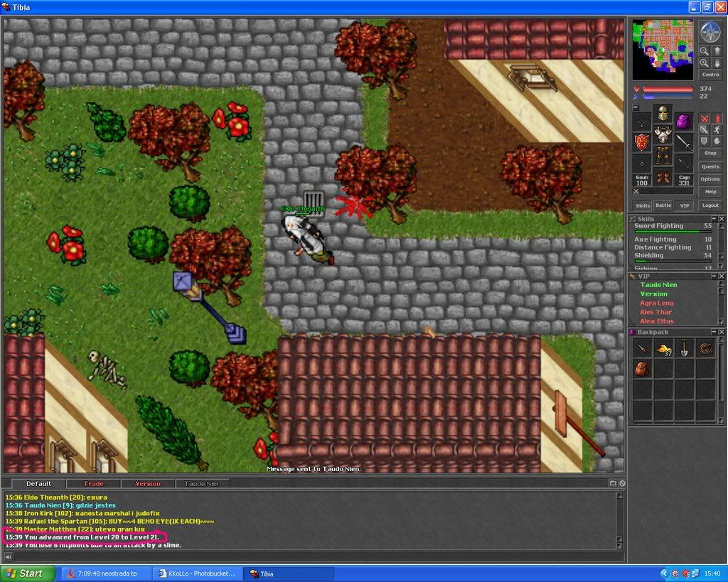Click the ring equipment slot
This screenshot has width=728, height=582.
(642, 163)
